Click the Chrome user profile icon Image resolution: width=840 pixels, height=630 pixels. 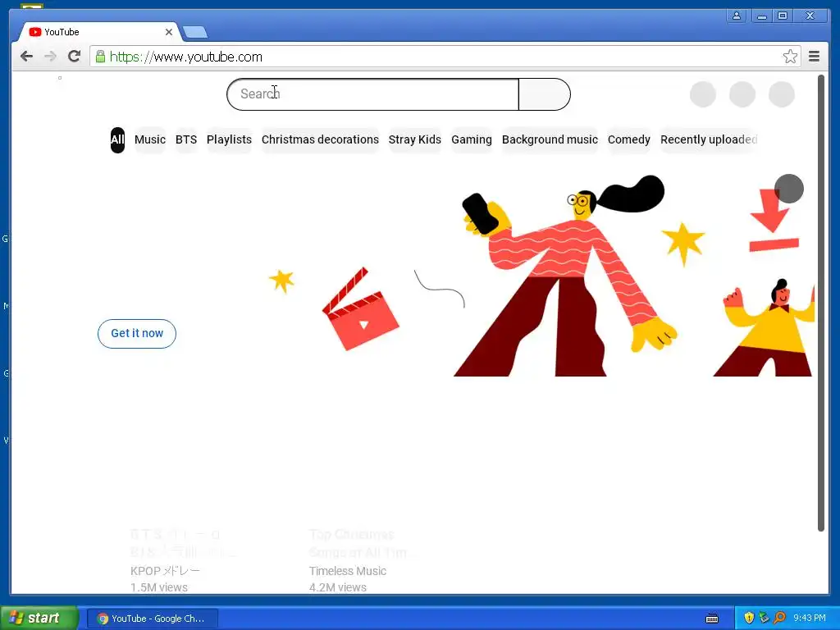737,16
